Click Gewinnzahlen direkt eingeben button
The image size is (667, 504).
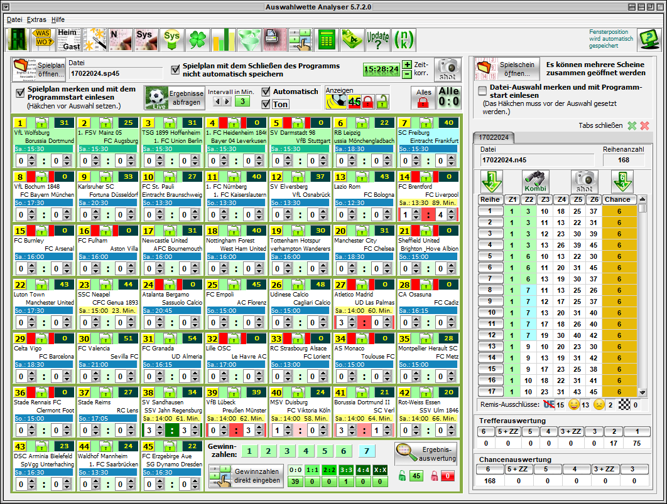click(246, 476)
